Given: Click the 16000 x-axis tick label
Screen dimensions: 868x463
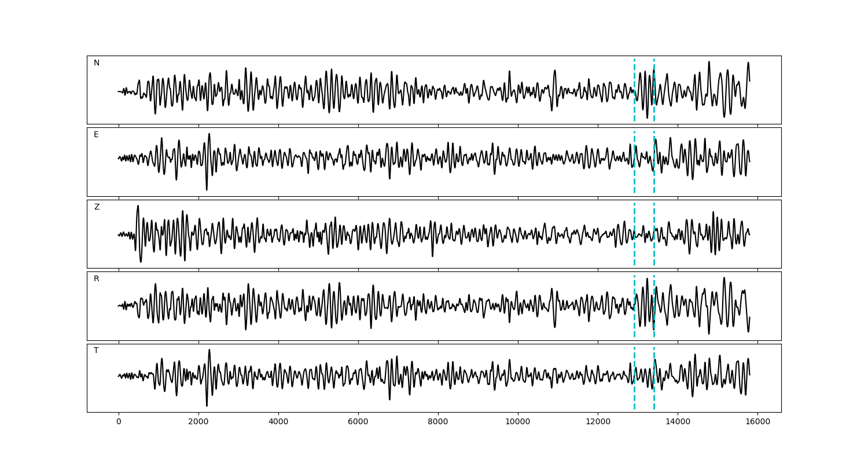Looking at the screenshot, I should pos(757,422).
